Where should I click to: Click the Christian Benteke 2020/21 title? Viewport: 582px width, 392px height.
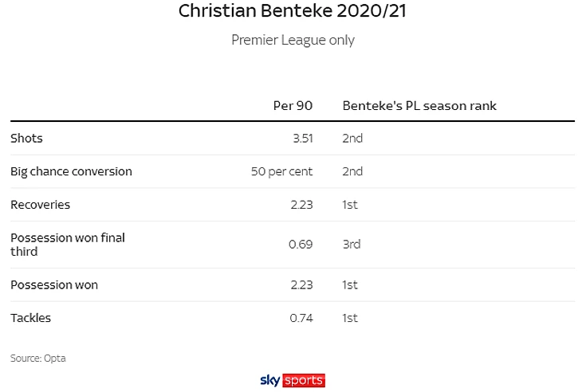click(x=292, y=11)
